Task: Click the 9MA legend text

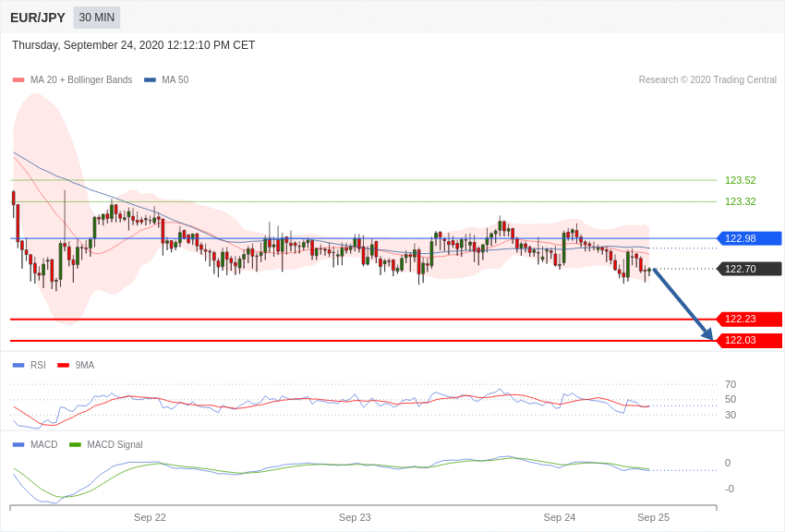Action: click(x=85, y=366)
